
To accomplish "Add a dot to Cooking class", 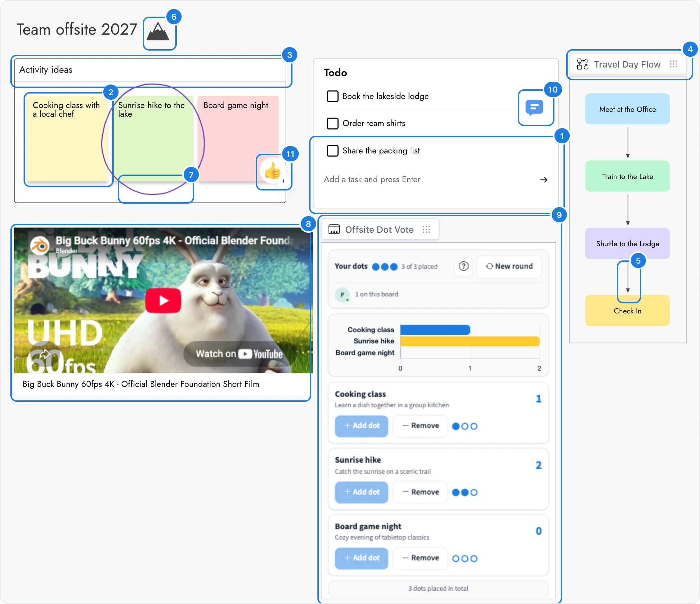I will [361, 426].
